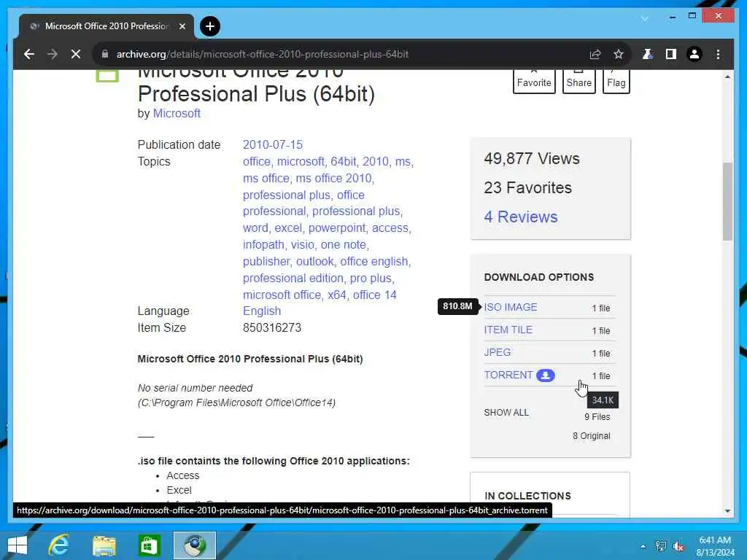Click SHOW ALL download options
The width and height of the screenshot is (747, 560).
[506, 413]
